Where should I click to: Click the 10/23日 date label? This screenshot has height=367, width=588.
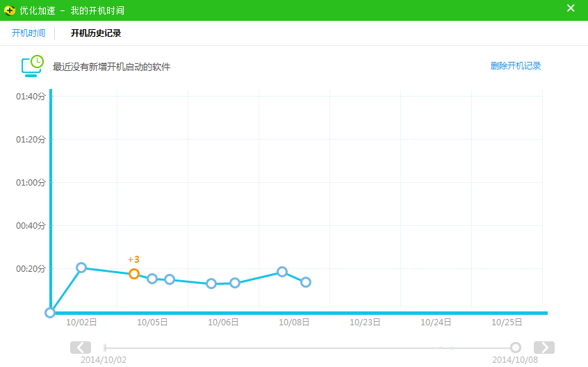(x=365, y=323)
